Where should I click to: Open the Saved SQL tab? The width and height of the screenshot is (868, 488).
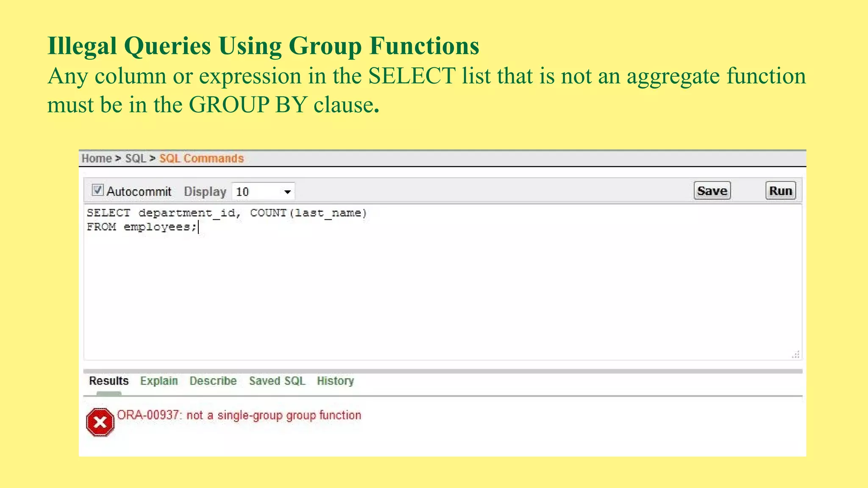click(x=277, y=381)
